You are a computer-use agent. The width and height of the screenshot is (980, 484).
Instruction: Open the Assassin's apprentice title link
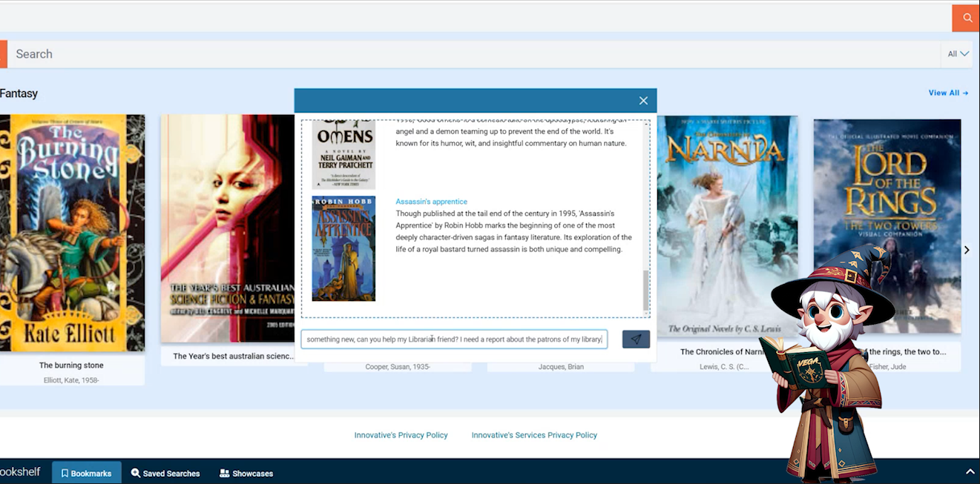431,202
